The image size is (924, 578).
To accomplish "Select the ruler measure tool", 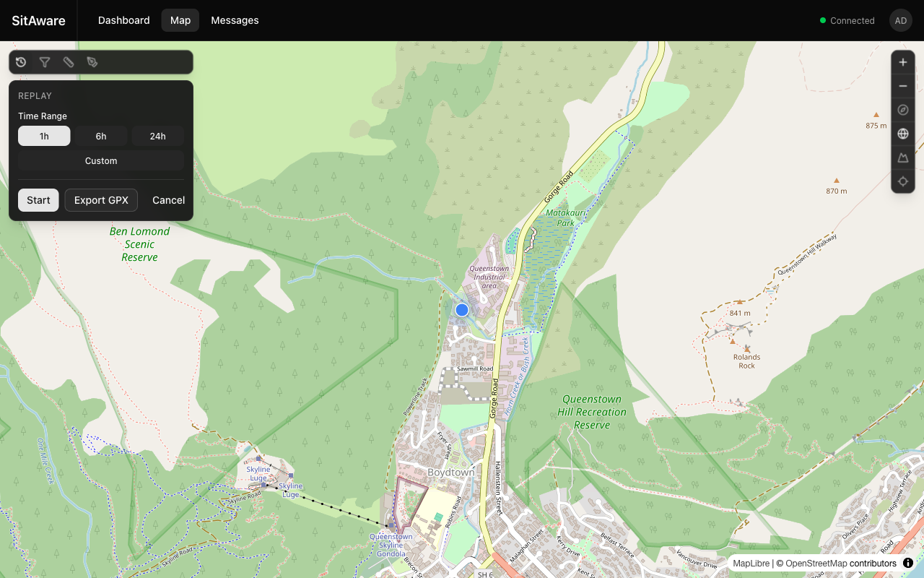I will pyautogui.click(x=69, y=62).
